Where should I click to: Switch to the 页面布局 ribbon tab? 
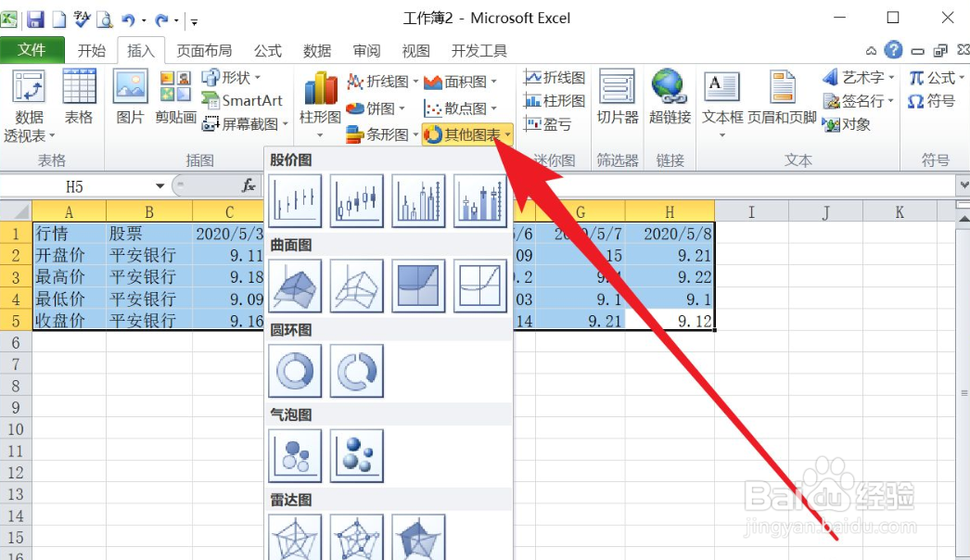(204, 50)
